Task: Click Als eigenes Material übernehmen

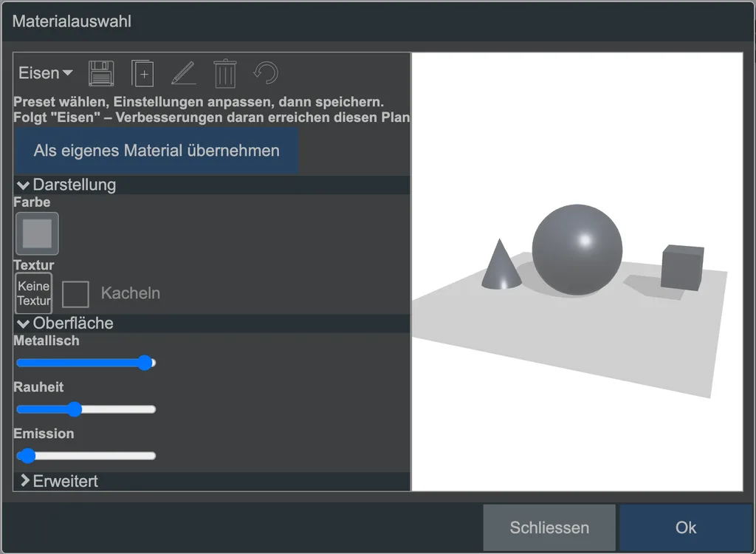Action: pos(157,151)
